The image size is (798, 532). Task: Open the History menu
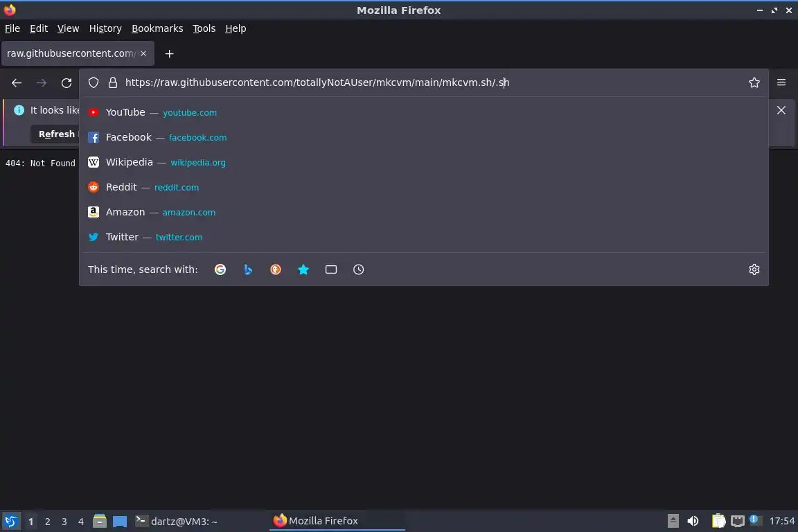click(105, 28)
